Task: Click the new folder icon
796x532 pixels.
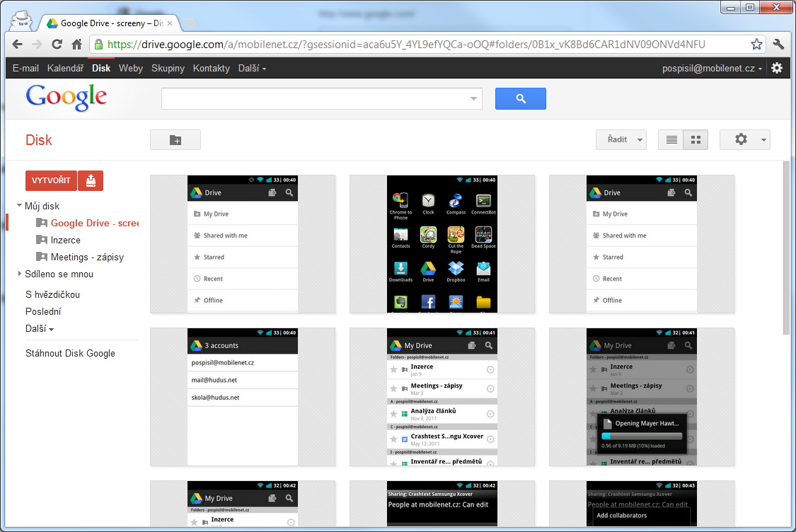Action: 175,139
